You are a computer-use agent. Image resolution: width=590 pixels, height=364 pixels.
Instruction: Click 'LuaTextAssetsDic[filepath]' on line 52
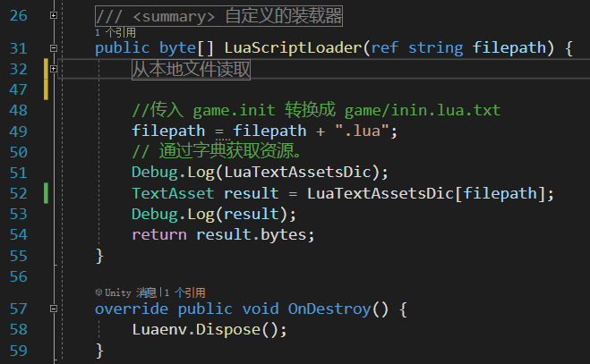tap(426, 194)
